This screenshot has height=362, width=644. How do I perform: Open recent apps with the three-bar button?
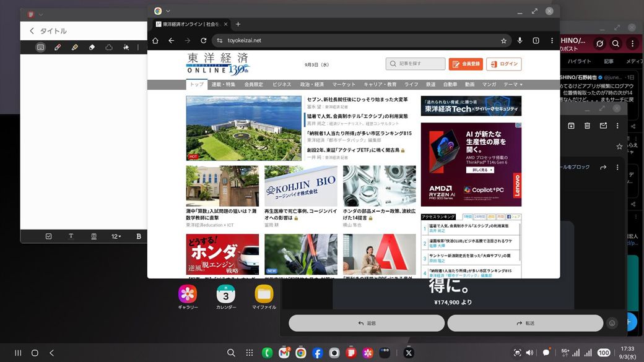click(x=18, y=353)
